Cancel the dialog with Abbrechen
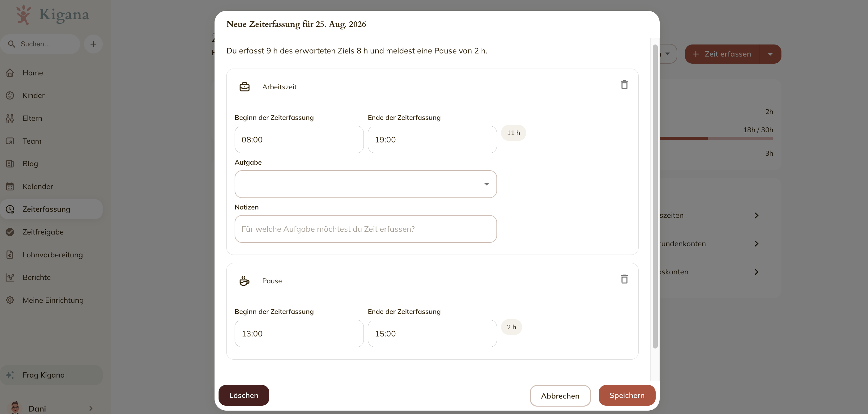This screenshot has width=868, height=414. point(560,395)
